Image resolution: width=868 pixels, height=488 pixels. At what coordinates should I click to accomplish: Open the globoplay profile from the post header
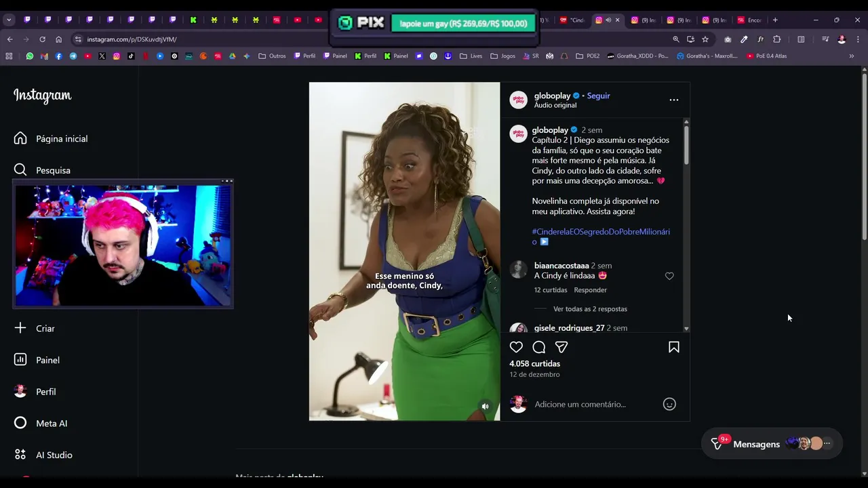[x=552, y=96]
